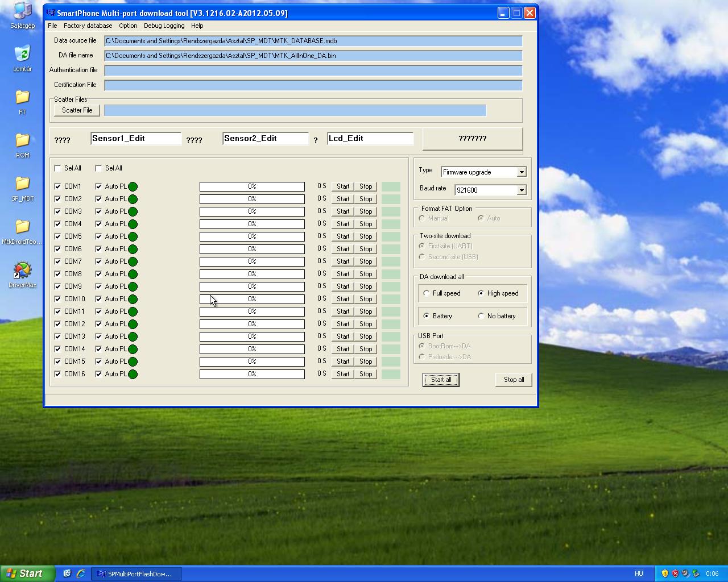Click the red shield tray icon
This screenshot has width=728, height=582.
point(675,573)
